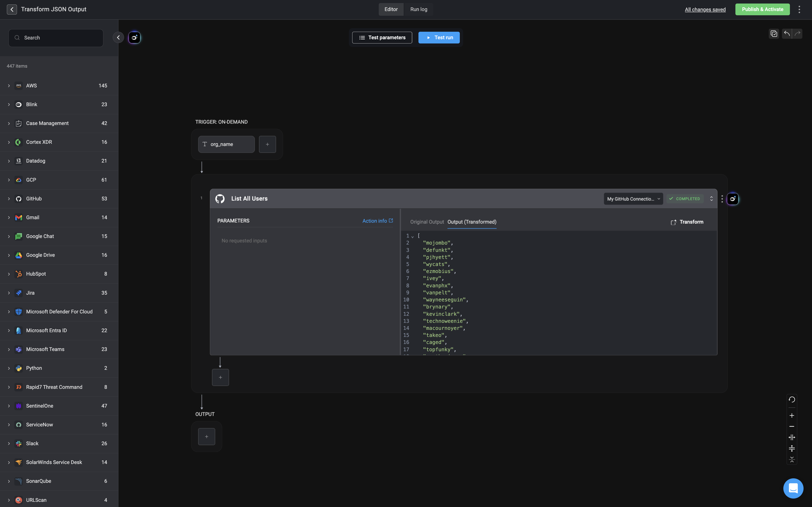Collapse the left sidebar panel

(x=118, y=38)
